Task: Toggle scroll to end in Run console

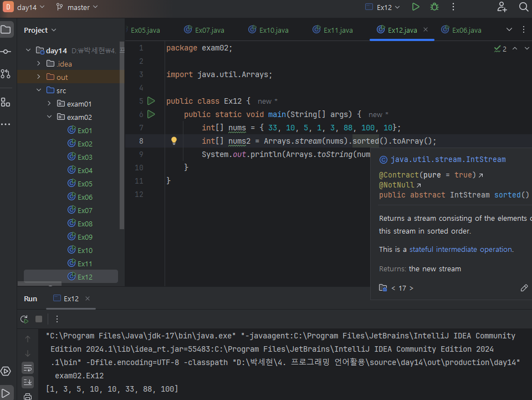Action: point(28,382)
